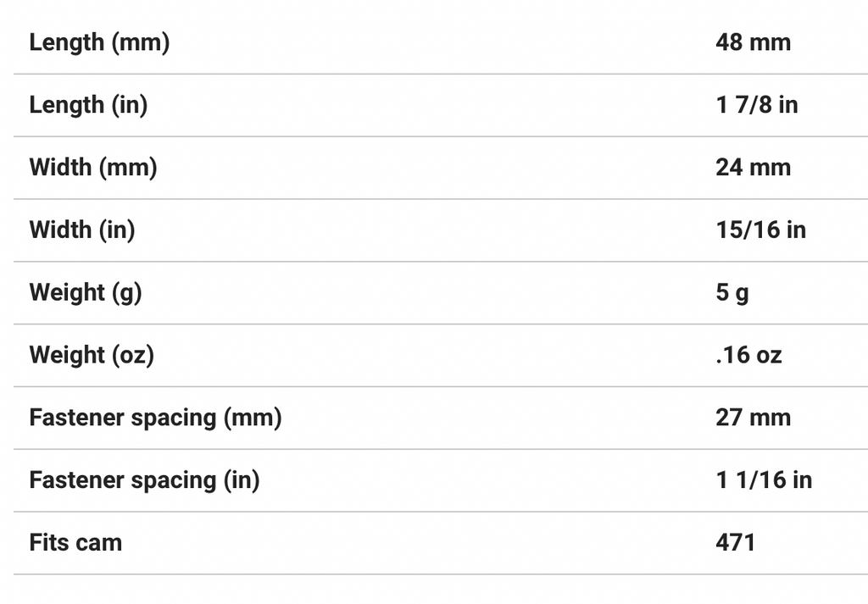Click the Length (mm) row label
The image size is (868, 604).
99,42
